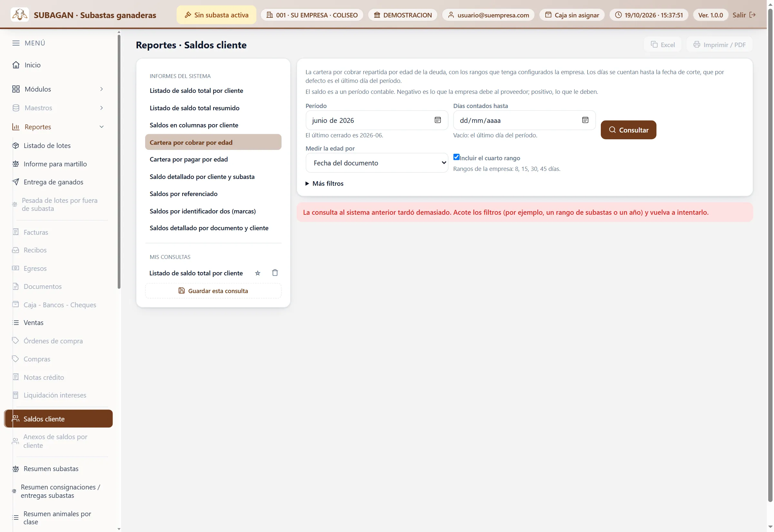Open calendar picker in Días contados hasta
774x532 pixels.
(x=585, y=120)
